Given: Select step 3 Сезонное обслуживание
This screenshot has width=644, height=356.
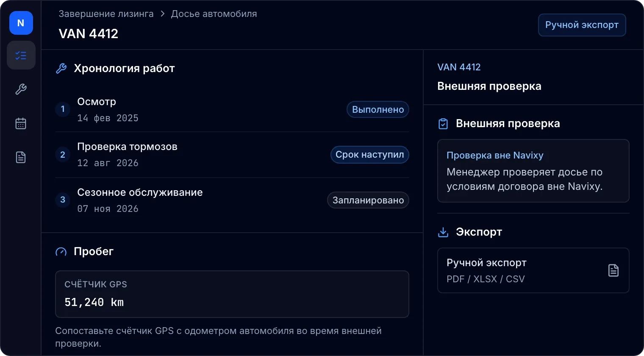Looking at the screenshot, I should pos(232,200).
